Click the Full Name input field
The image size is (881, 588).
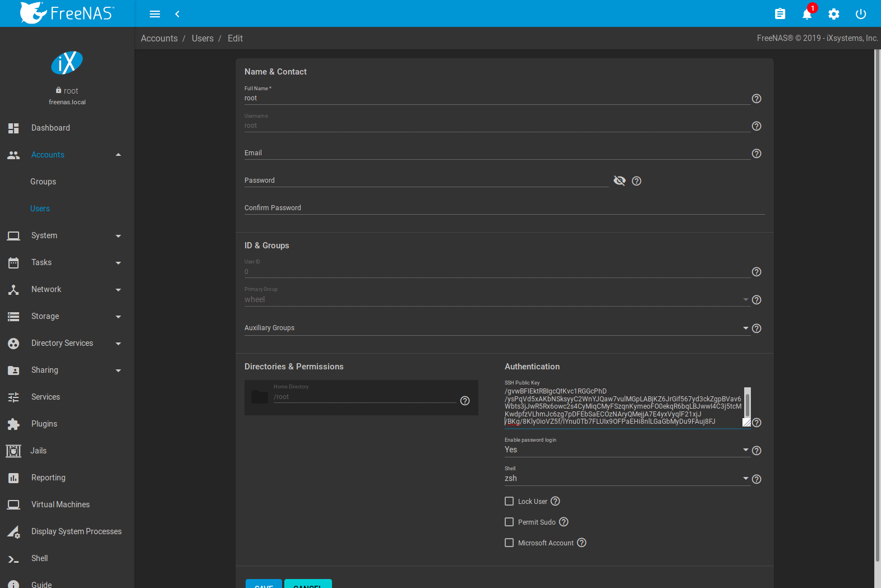(x=497, y=98)
